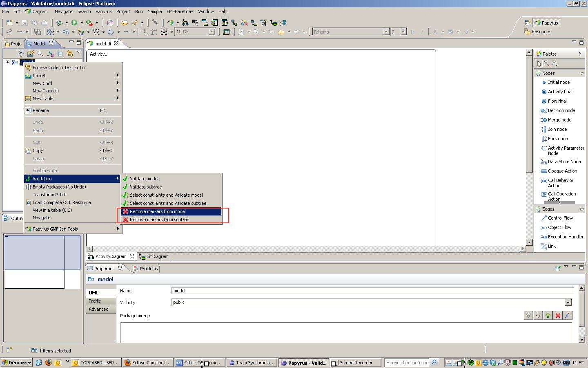588x368 pixels.
Task: Click the Démarrer start button
Action: 16,363
